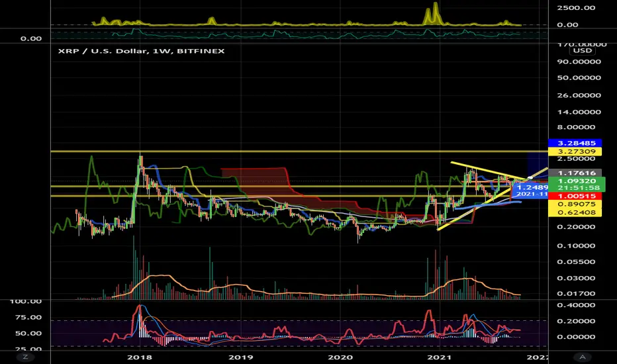Click the 50.00 RSI scale value
Image resolution: width=617 pixels, height=364 pixels.
(28, 334)
